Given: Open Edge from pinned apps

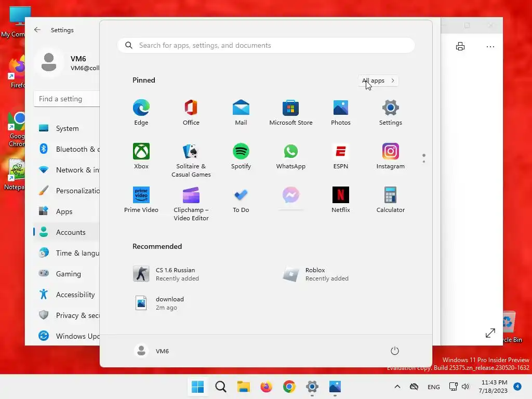Looking at the screenshot, I should (141, 112).
